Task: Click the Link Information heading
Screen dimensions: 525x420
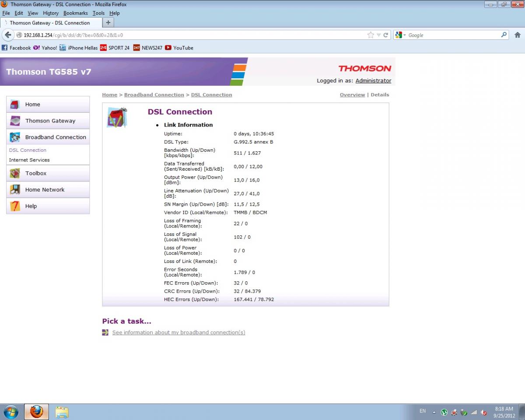Action: [x=188, y=125]
